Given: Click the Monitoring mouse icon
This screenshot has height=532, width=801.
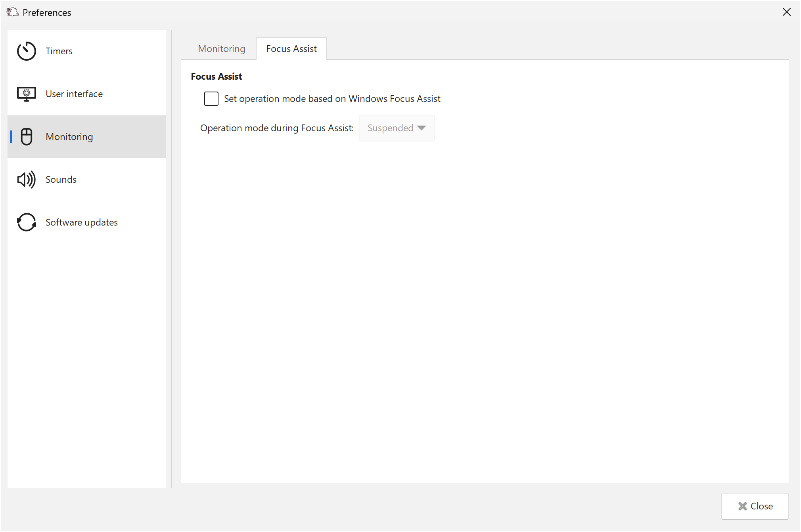Looking at the screenshot, I should pos(27,137).
